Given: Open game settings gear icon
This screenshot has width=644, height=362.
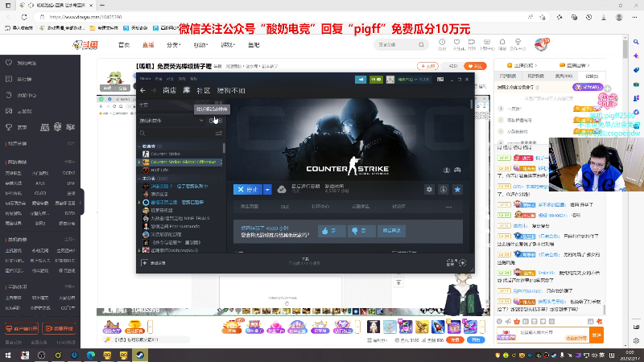Looking at the screenshot, I should click(x=429, y=189).
